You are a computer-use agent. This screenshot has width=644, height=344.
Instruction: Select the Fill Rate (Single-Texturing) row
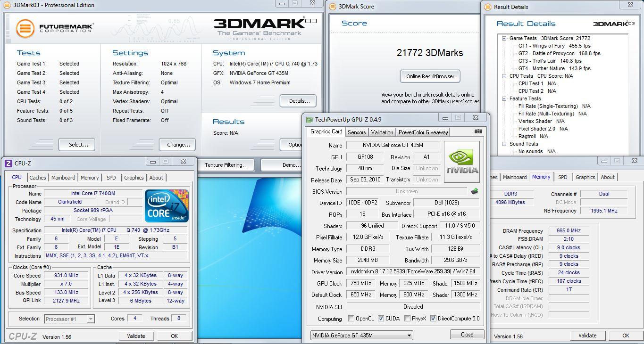point(554,106)
